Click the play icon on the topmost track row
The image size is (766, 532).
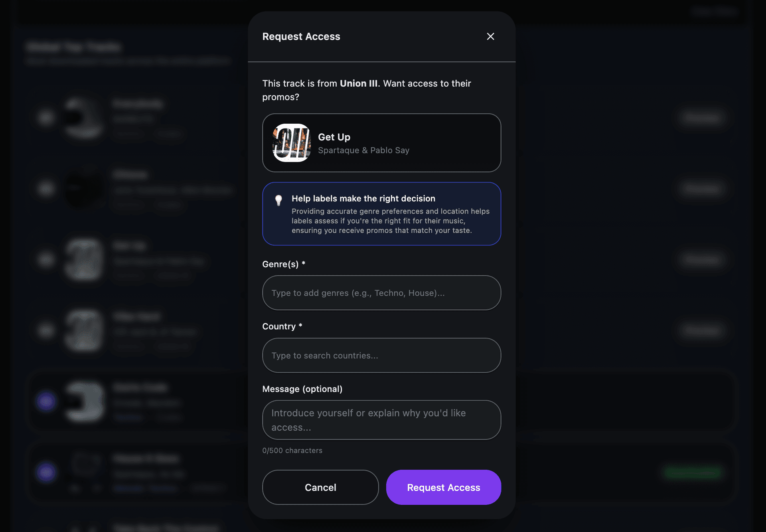[x=46, y=117]
